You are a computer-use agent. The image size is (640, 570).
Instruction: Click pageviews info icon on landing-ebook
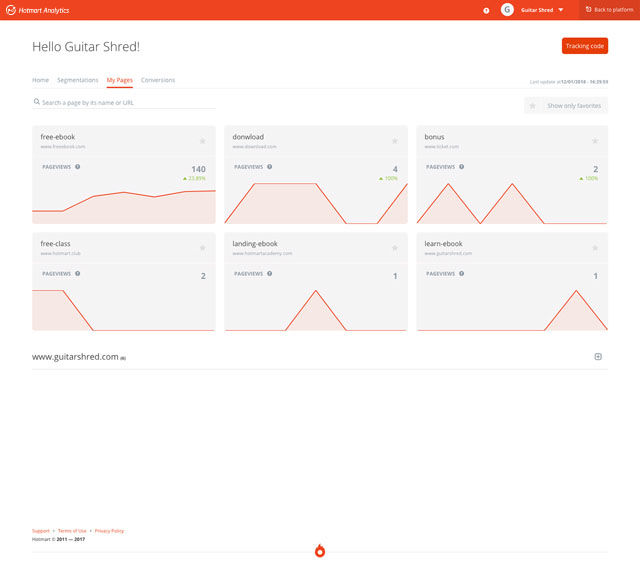pos(269,274)
